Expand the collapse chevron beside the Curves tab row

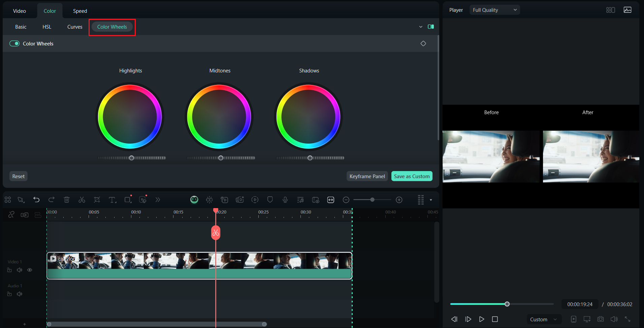pyautogui.click(x=420, y=27)
